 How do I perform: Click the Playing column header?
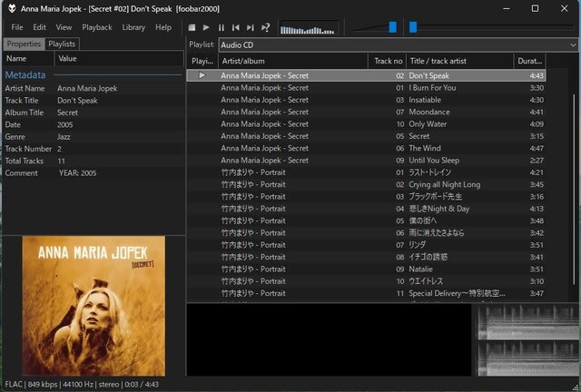202,61
